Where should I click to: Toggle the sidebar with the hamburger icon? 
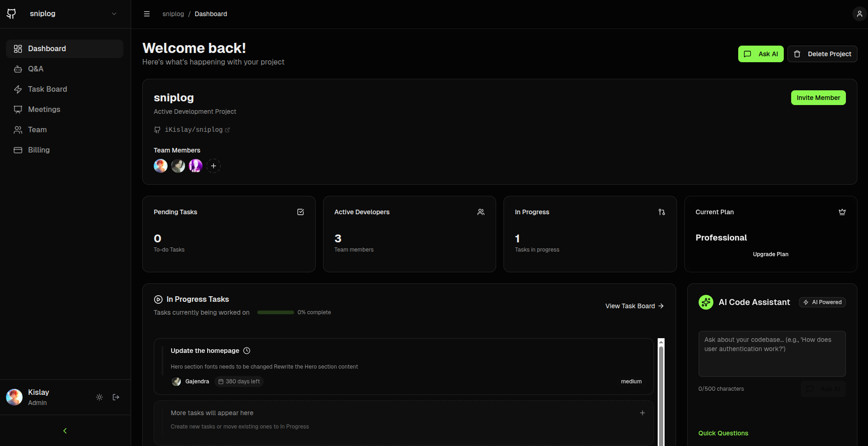(x=146, y=14)
